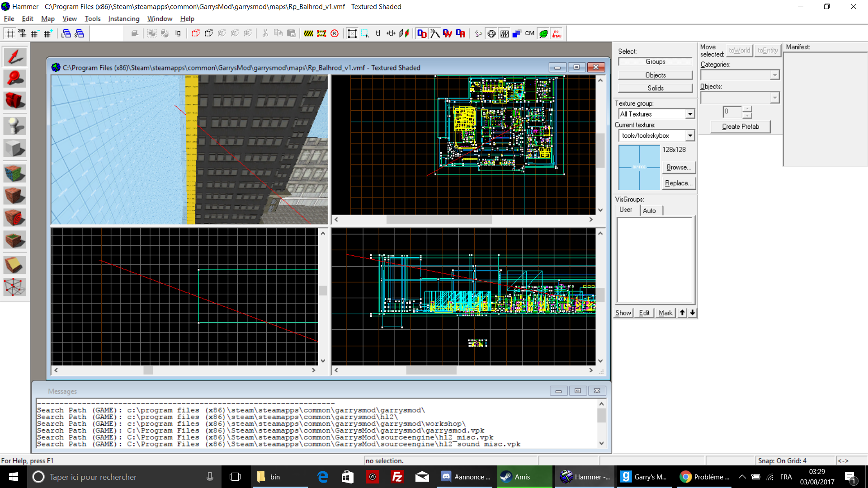The height and width of the screenshot is (488, 868).
Task: Toggle the Toggle Models in 2D icon
Action: coord(492,33)
